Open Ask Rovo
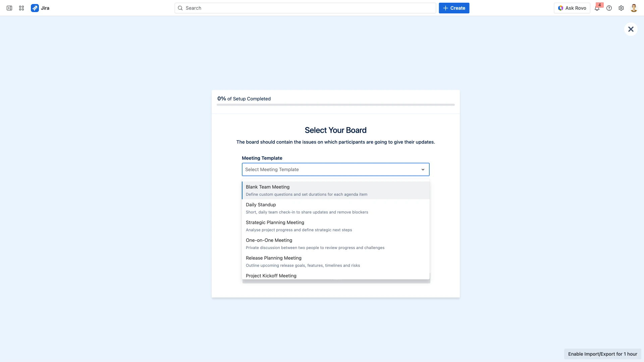Viewport: 644px width, 362px height. click(x=572, y=8)
